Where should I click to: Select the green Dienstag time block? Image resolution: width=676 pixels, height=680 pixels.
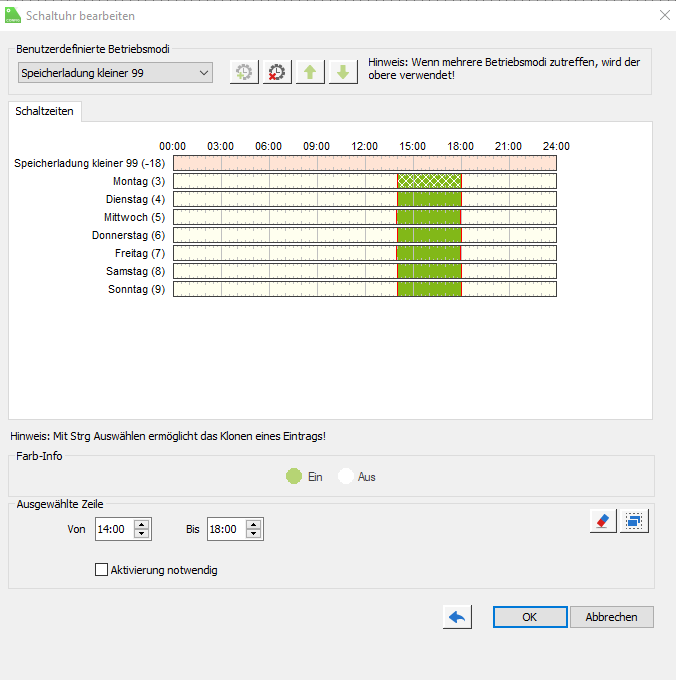429,199
